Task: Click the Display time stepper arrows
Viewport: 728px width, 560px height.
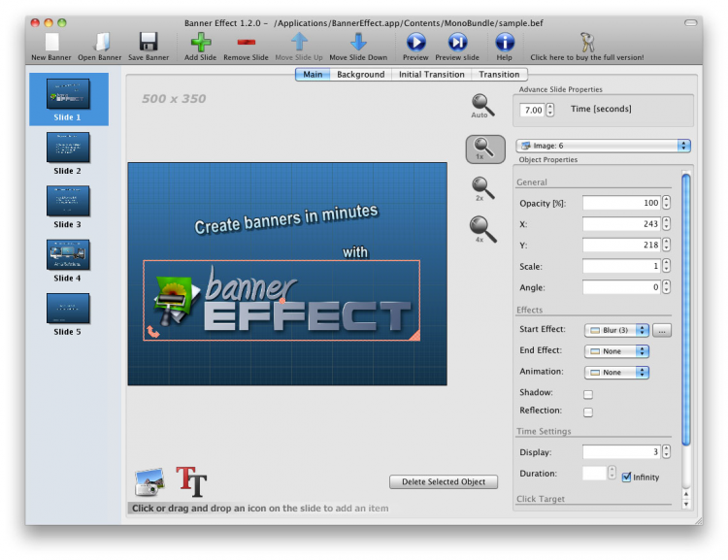Action: [x=666, y=452]
